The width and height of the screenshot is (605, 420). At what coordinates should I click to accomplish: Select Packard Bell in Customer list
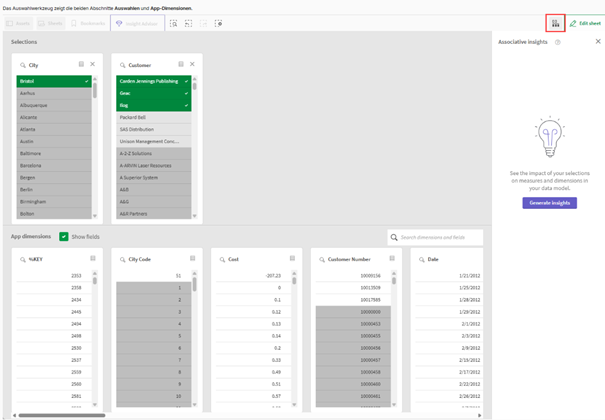pos(154,117)
